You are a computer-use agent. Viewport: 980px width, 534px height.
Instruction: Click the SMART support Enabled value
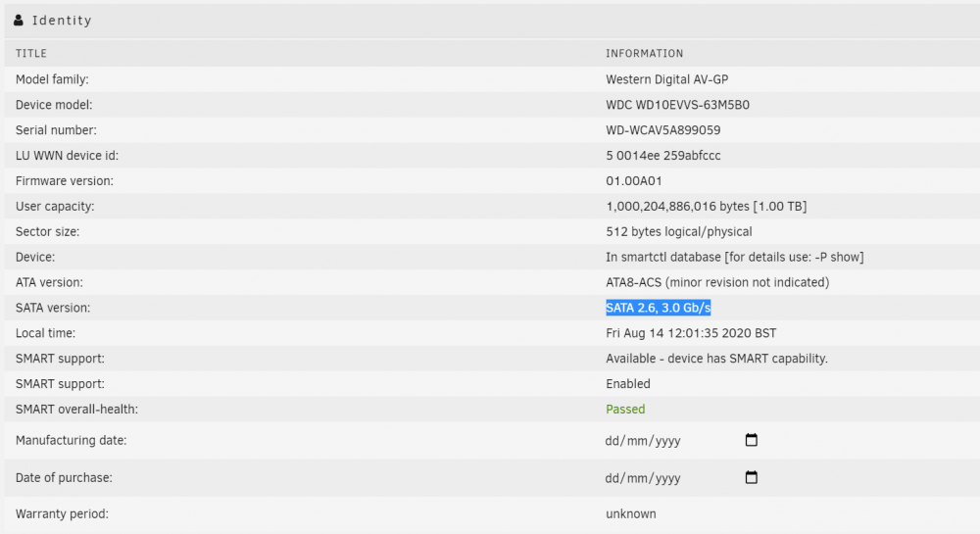pos(628,384)
